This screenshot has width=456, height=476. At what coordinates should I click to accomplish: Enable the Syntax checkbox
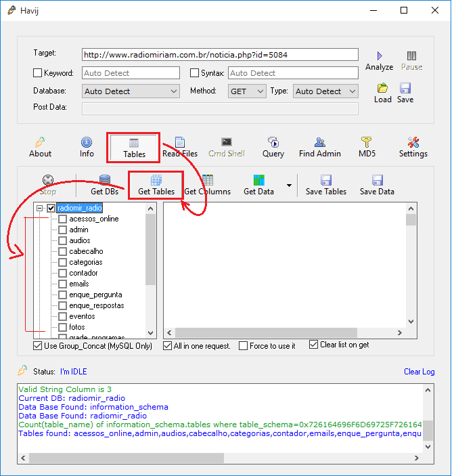pos(194,73)
